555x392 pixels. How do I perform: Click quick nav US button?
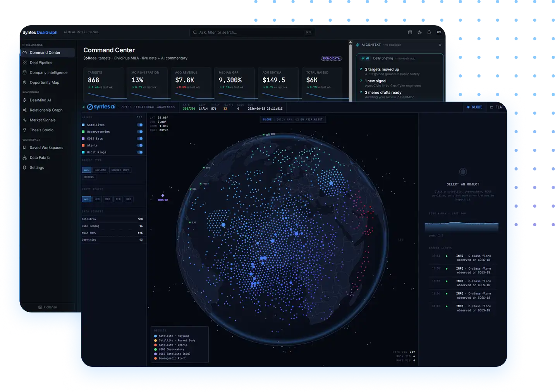(297, 119)
